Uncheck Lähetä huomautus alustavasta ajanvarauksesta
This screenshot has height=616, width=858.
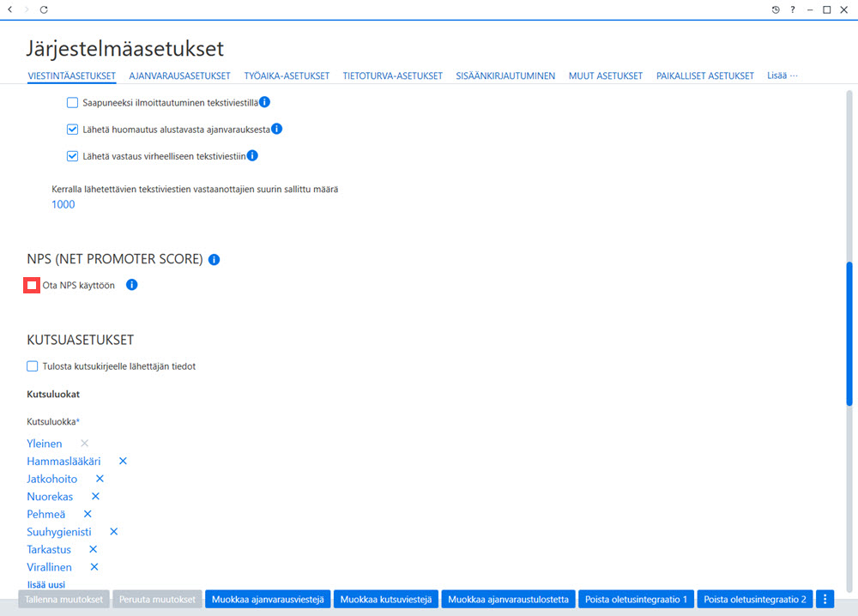pos(72,129)
